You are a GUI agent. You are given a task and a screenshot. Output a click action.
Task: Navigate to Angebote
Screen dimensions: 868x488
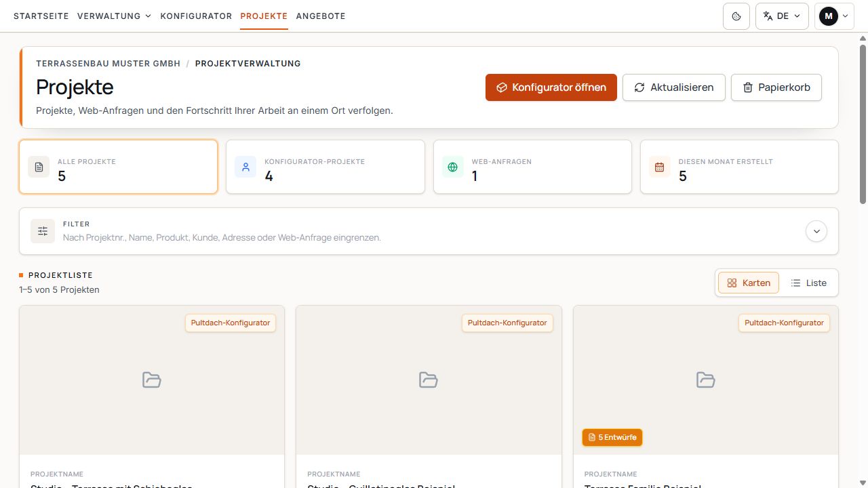pyautogui.click(x=321, y=16)
